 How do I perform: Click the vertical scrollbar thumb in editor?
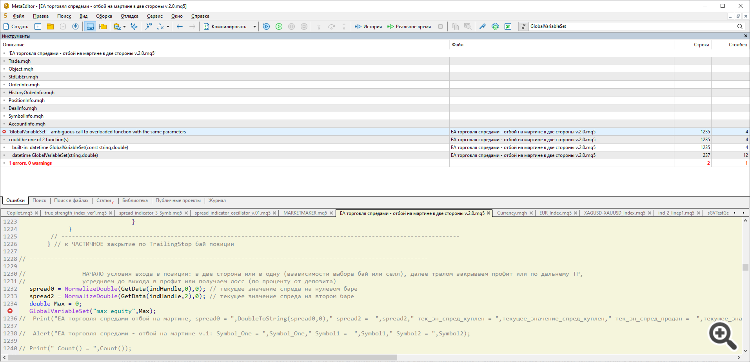(745, 267)
